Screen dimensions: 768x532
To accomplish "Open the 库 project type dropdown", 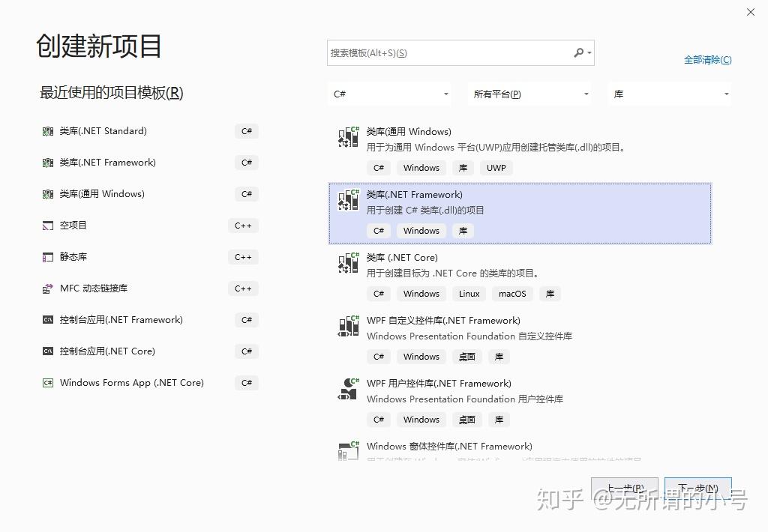I will [668, 93].
